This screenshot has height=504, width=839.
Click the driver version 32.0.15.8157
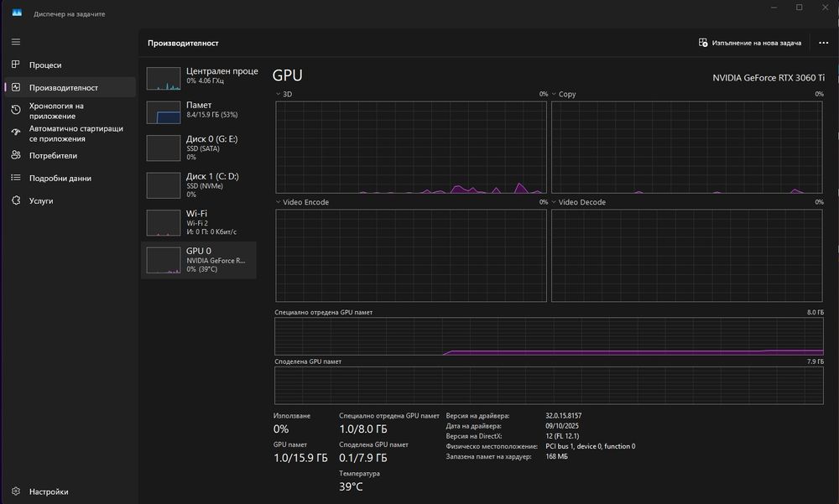564,416
